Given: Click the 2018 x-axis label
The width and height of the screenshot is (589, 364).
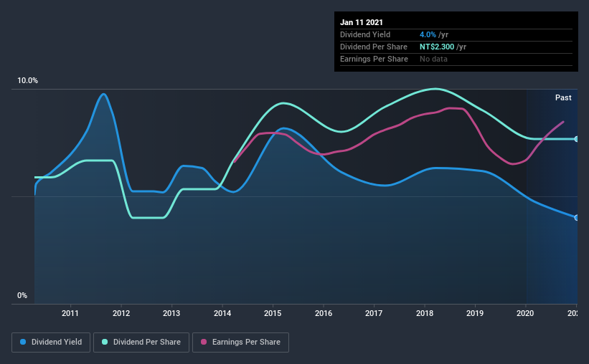Looking at the screenshot, I should coord(425,313).
